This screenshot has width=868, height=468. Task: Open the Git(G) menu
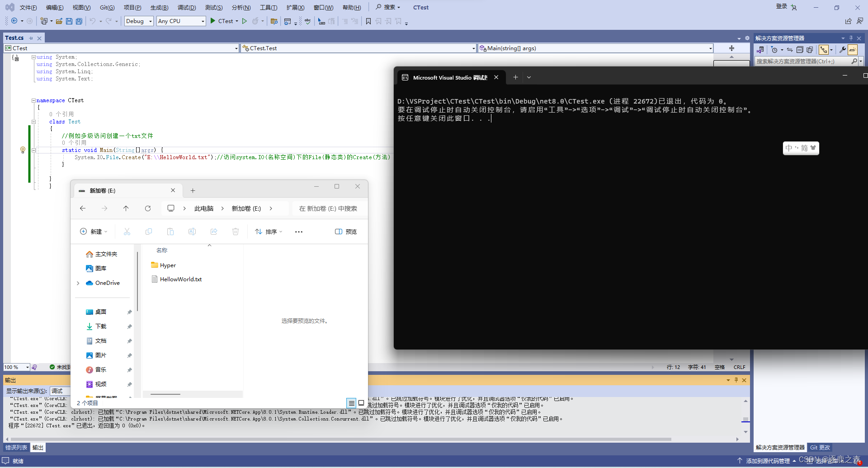[107, 7]
